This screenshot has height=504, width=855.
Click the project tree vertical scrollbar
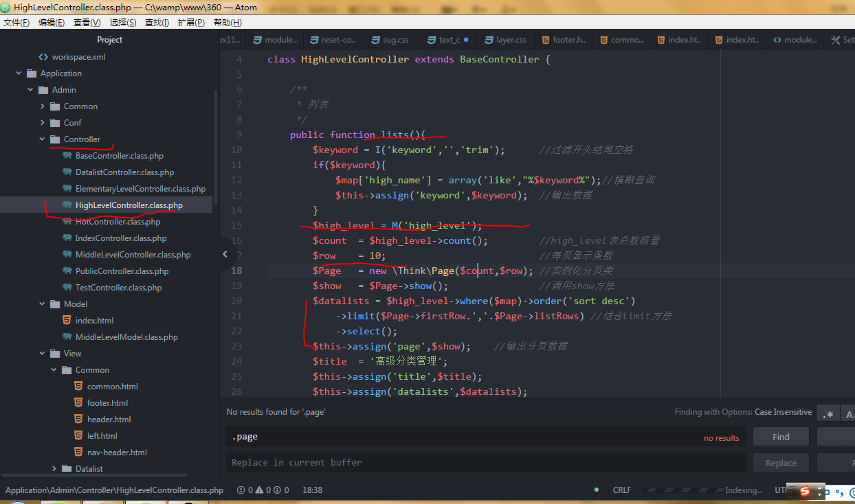216,148
